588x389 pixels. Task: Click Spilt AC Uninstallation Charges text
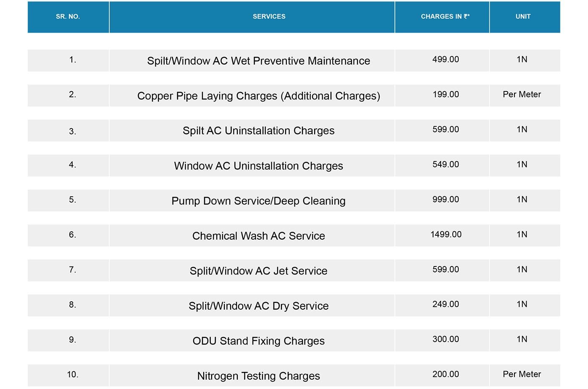pyautogui.click(x=258, y=131)
